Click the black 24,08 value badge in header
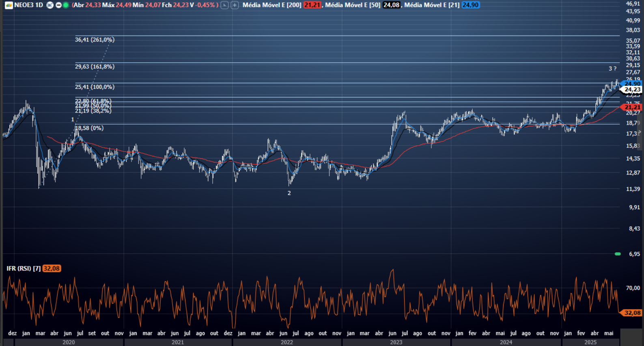644x346 pixels. tap(392, 5)
